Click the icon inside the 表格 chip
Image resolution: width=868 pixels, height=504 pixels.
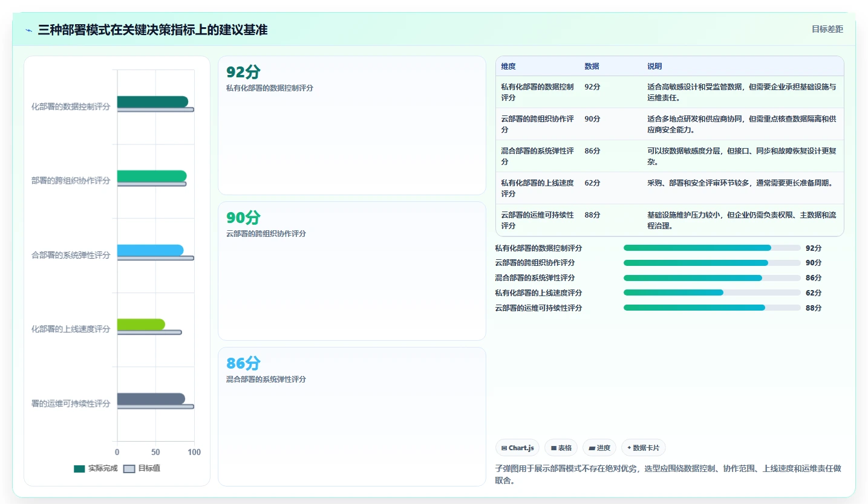tap(553, 448)
